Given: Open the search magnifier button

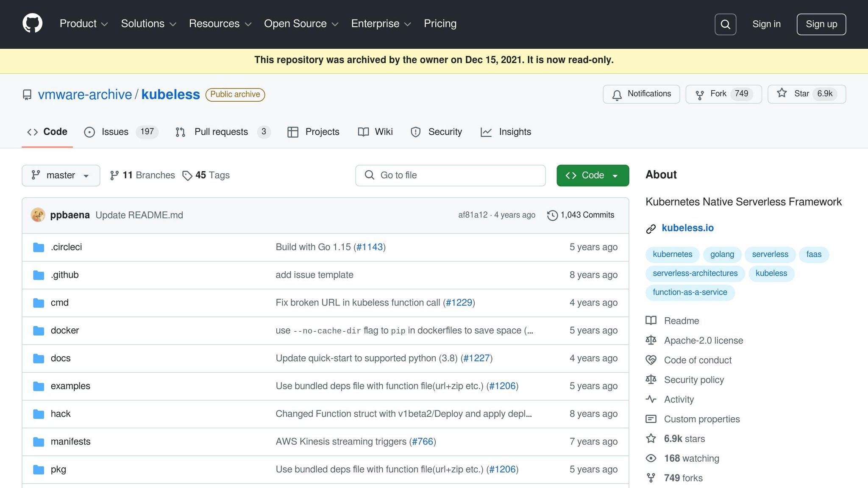Looking at the screenshot, I should pos(725,24).
